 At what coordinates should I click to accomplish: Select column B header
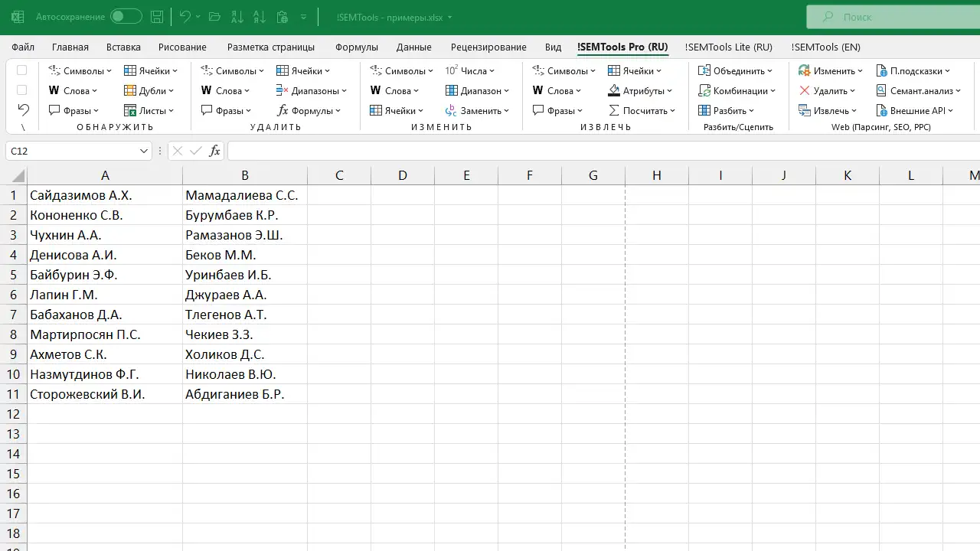245,176
